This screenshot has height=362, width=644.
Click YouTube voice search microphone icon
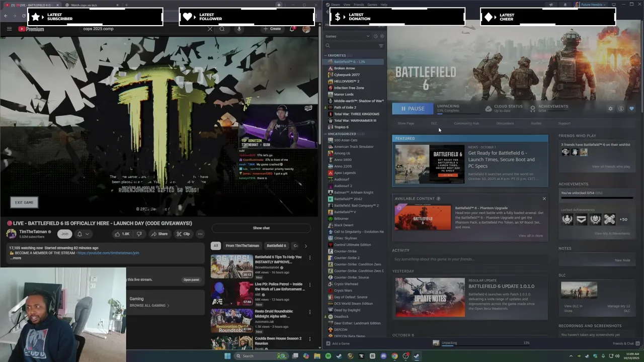(239, 29)
